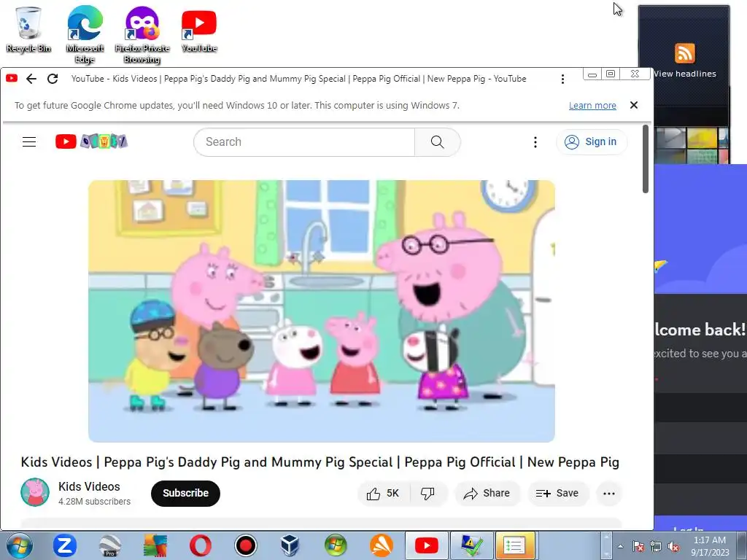Open the YouTube hamburger guide menu

[29, 142]
